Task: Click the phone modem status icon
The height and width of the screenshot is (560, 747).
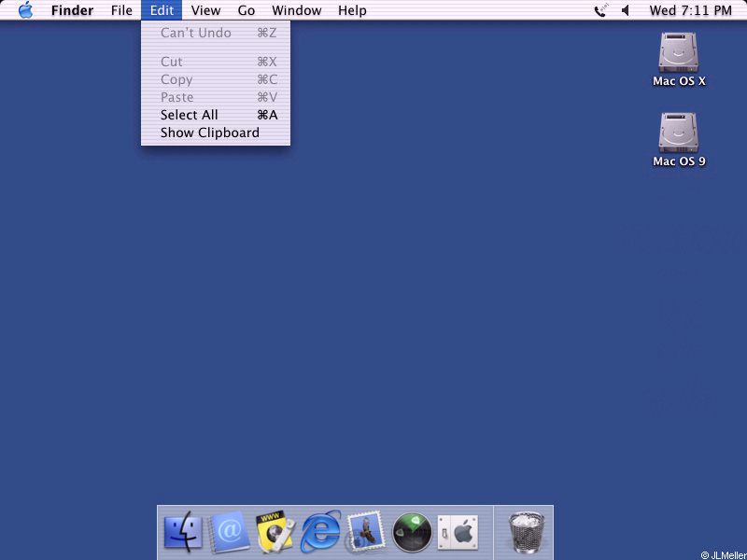Action: click(x=601, y=10)
